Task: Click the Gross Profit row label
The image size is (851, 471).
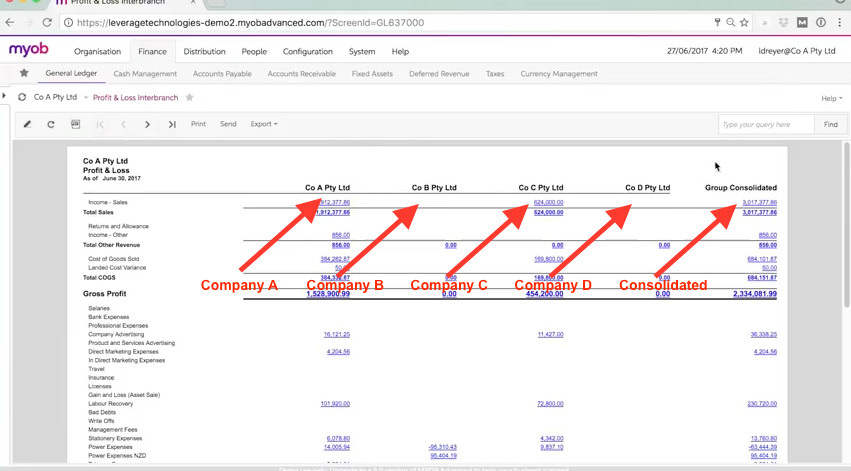Action: [x=104, y=294]
